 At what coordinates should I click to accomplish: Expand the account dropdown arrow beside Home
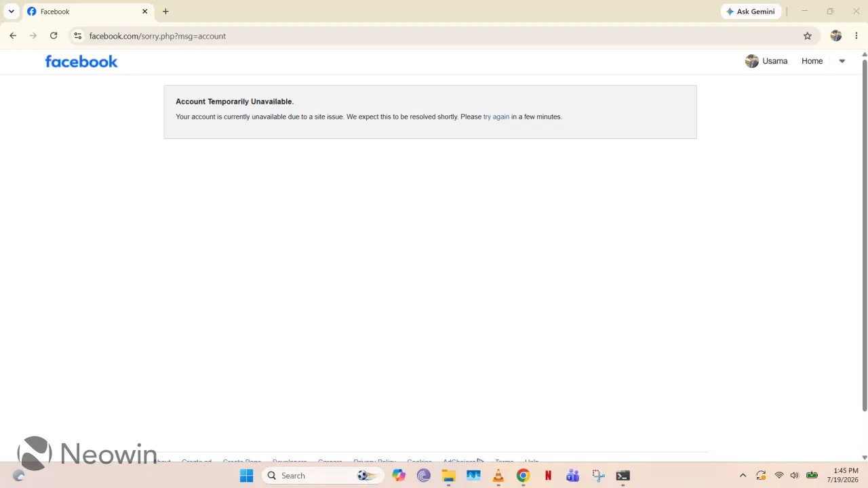842,61
